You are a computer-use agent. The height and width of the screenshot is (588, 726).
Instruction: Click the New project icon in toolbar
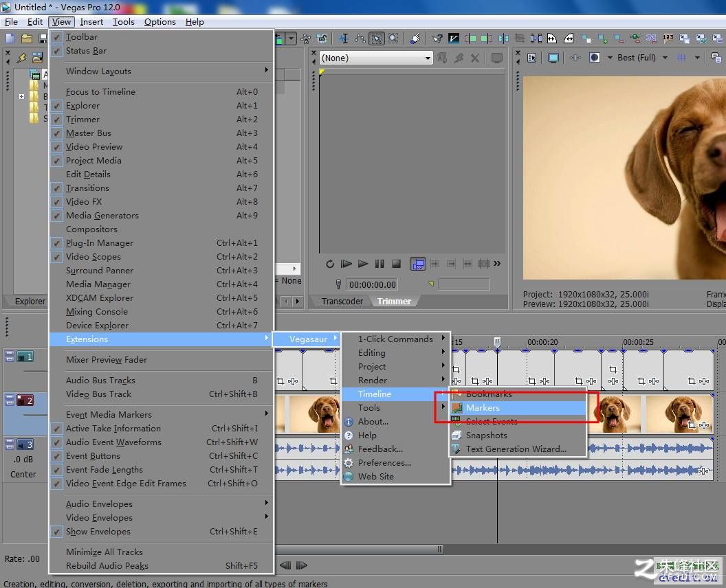point(10,38)
